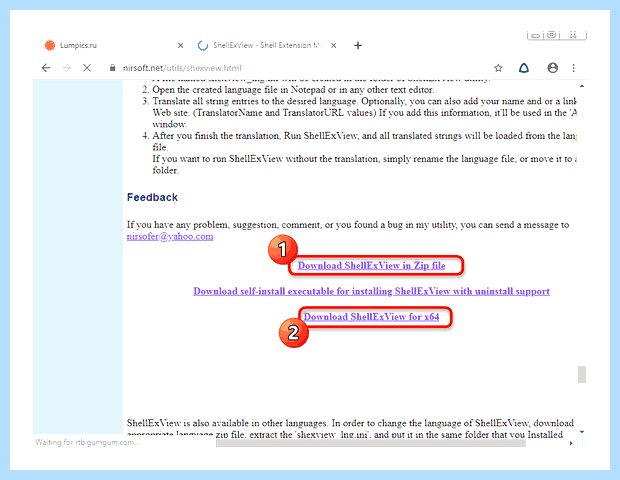
Task: Click the horizontal scrollbar thumb
Action: point(370,443)
